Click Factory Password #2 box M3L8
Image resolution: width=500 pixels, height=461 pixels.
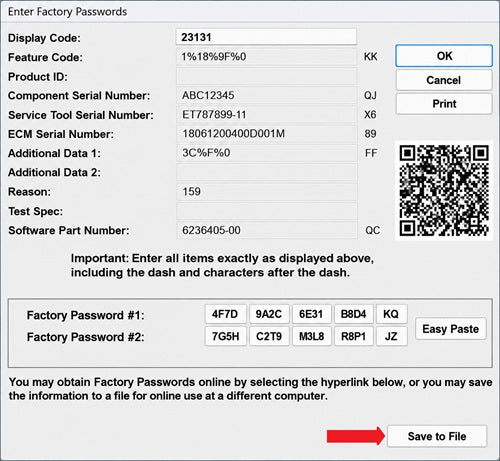tap(311, 336)
